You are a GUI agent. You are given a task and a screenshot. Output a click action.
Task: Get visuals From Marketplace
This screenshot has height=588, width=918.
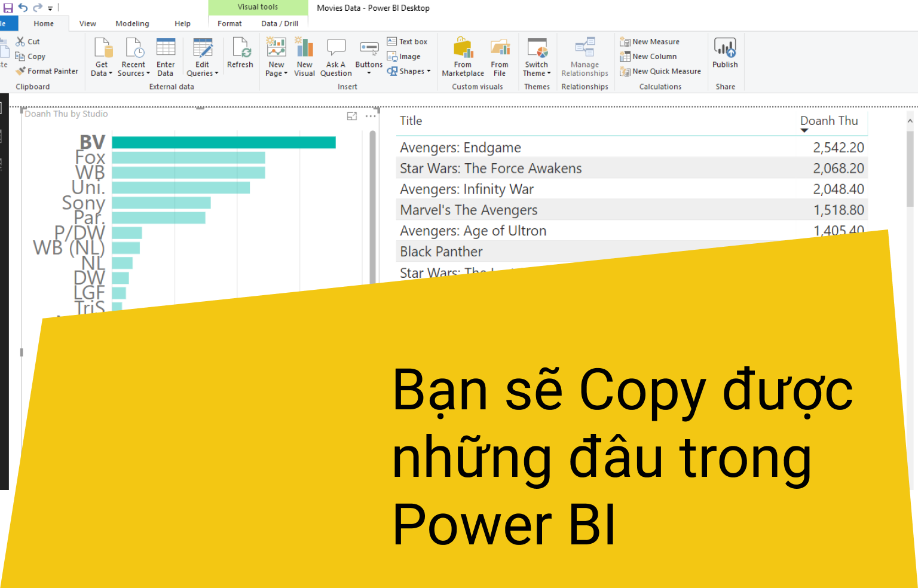pos(463,57)
